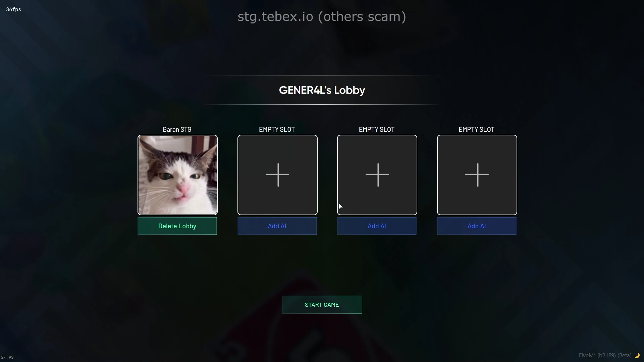Add AI to the middle empty slot
This screenshot has width=644, height=362.
point(377,226)
